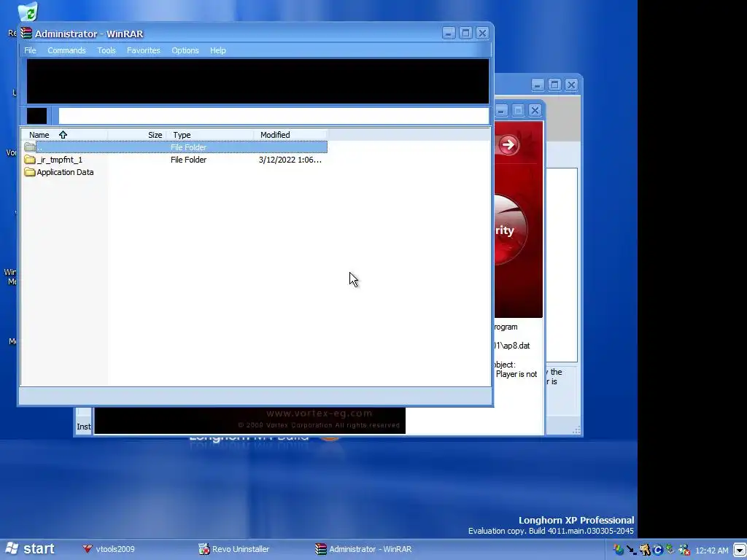Open the dropdown arrow beside taskbar clock
Image resolution: width=747 pixels, height=560 pixels.
tap(739, 551)
